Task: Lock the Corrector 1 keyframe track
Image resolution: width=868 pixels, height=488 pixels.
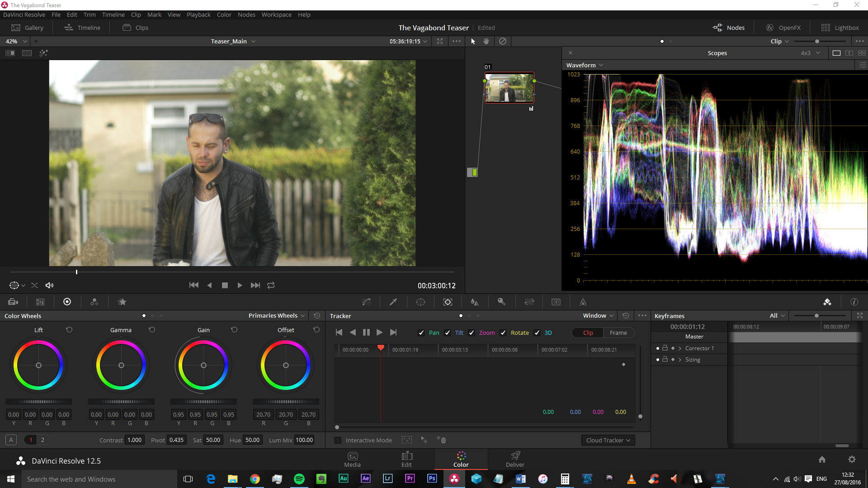Action: click(x=665, y=348)
